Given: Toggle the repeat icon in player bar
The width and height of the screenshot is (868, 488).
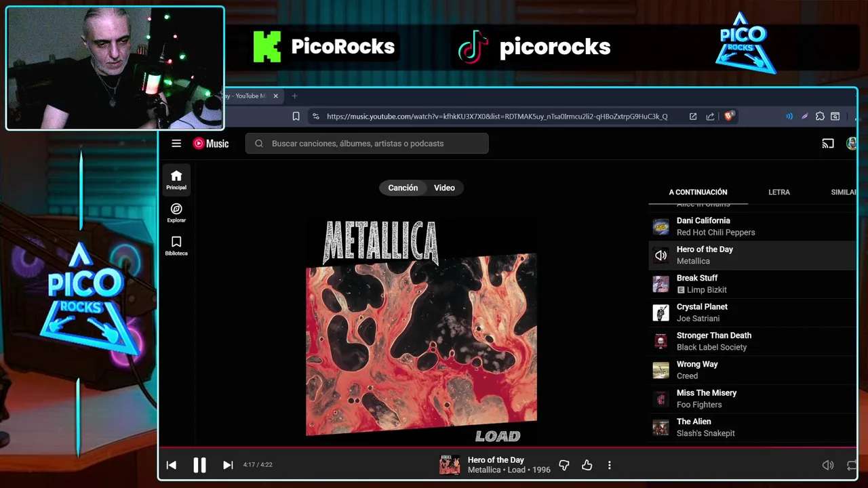Looking at the screenshot, I should [852, 465].
